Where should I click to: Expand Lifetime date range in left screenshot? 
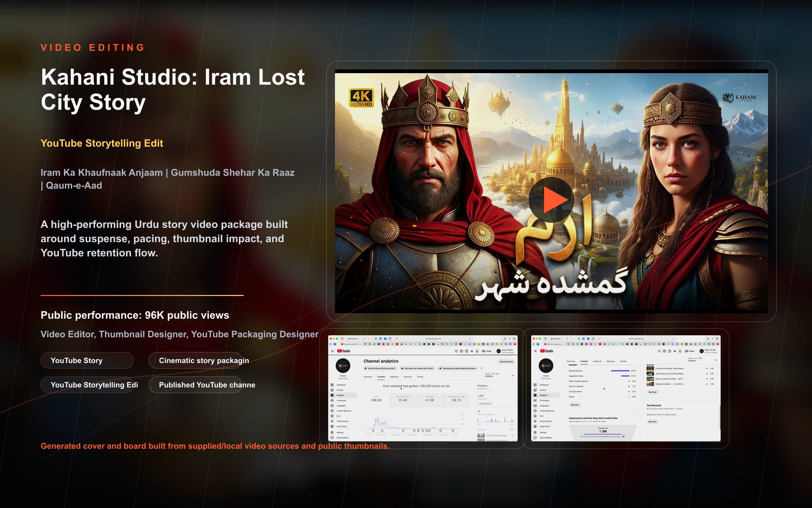(x=499, y=375)
